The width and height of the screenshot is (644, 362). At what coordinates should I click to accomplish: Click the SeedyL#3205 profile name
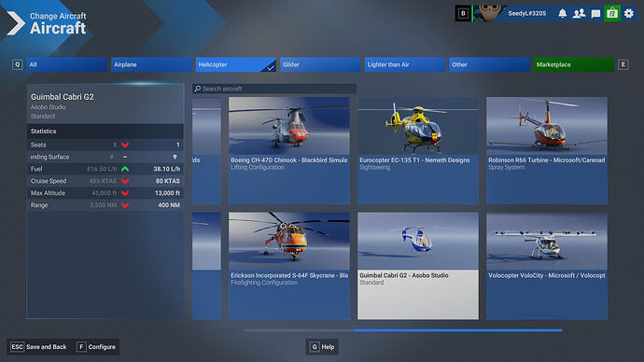527,14
